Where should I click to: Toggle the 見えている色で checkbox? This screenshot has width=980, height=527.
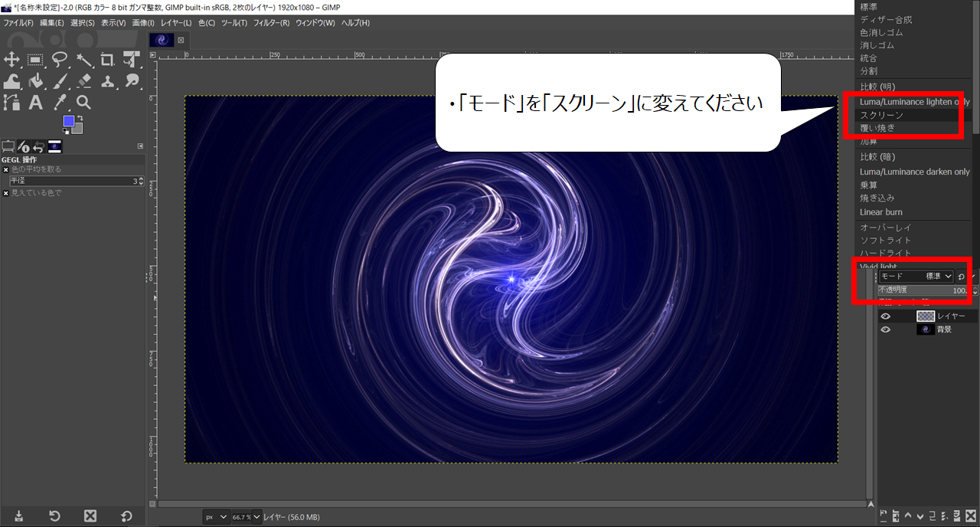coord(5,193)
